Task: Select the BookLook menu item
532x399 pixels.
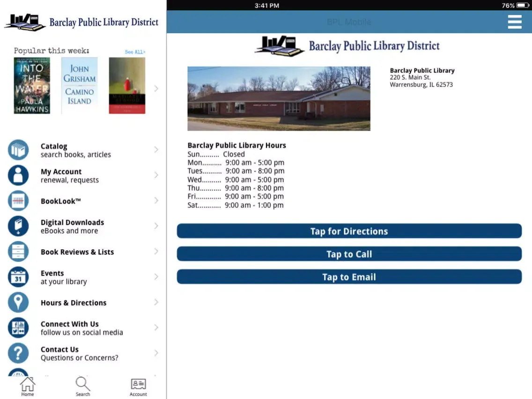Action: [83, 200]
